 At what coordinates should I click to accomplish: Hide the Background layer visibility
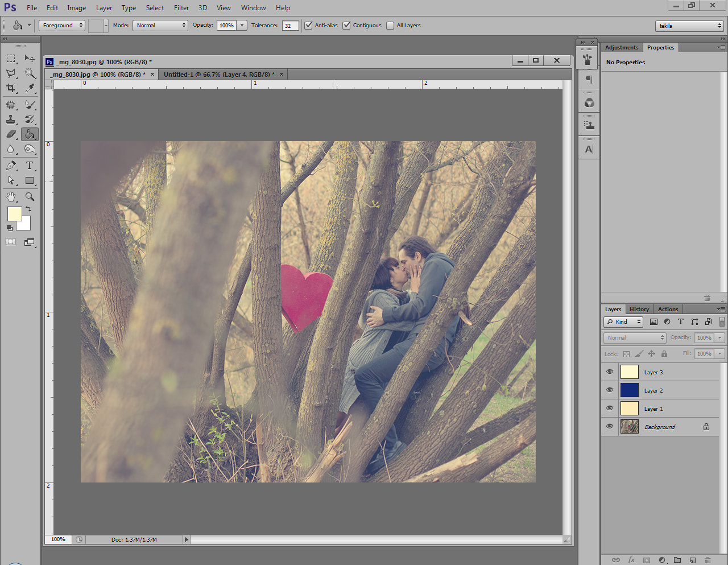(x=610, y=426)
